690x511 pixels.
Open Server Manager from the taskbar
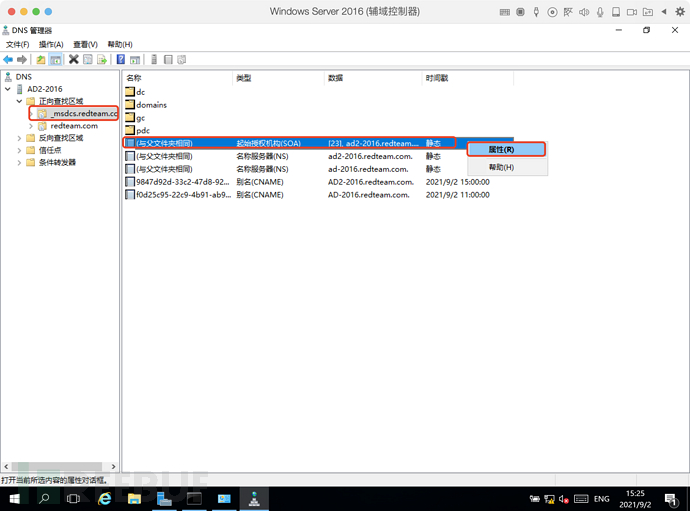[x=164, y=499]
